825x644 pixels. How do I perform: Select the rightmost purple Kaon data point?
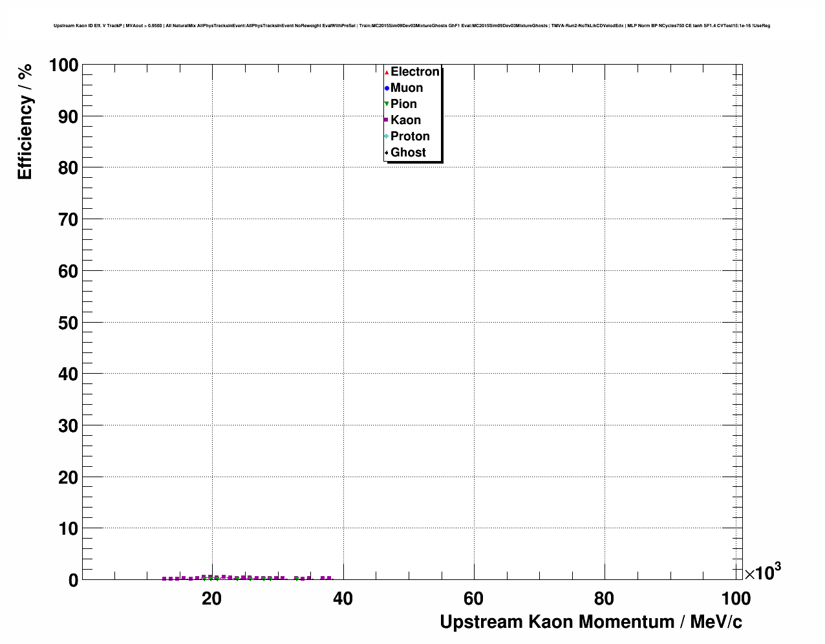point(329,578)
